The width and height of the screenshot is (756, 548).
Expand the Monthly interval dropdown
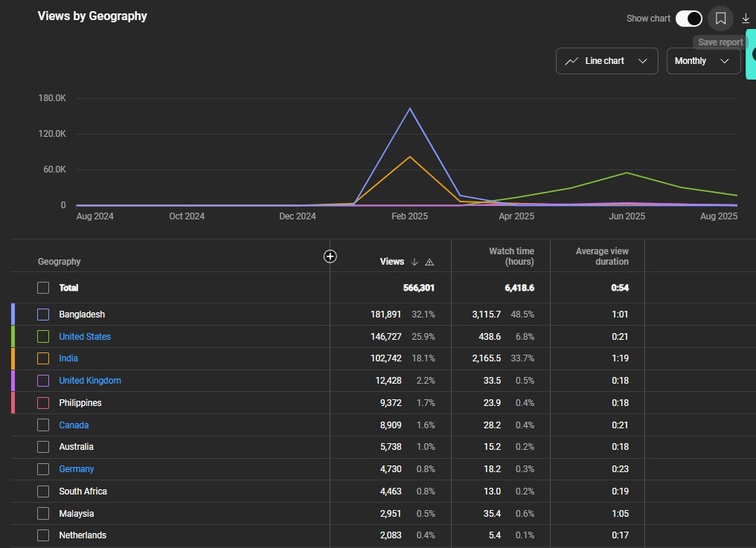coord(702,61)
